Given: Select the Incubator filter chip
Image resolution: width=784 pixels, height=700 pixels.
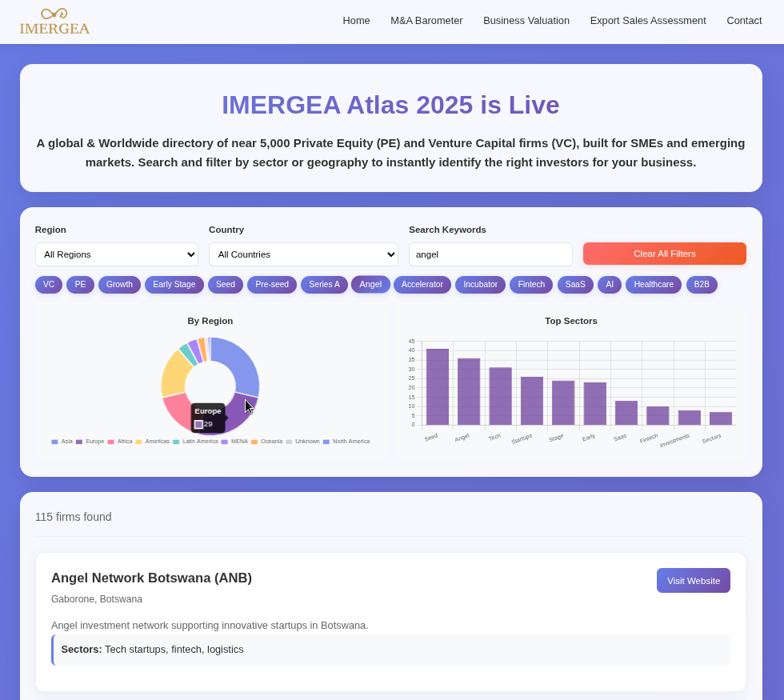Looking at the screenshot, I should 480,285.
